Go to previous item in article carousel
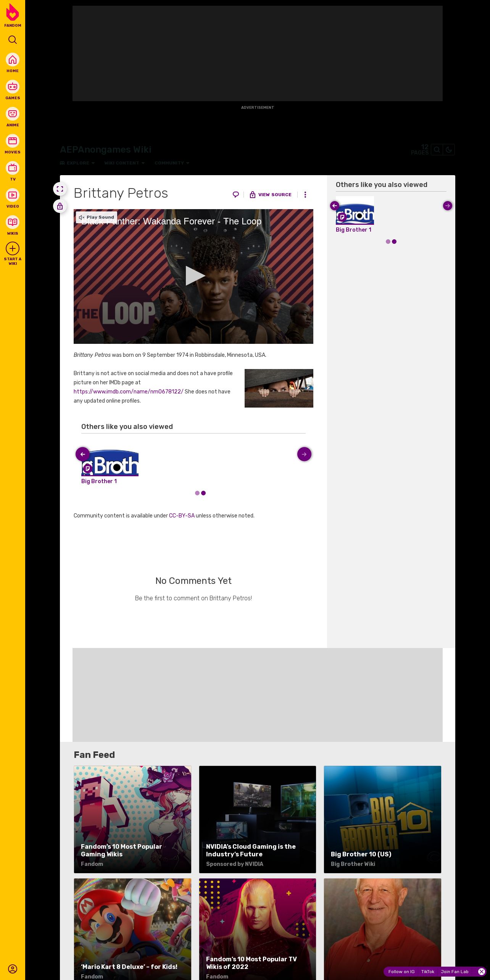490x980 pixels. pyautogui.click(x=82, y=454)
